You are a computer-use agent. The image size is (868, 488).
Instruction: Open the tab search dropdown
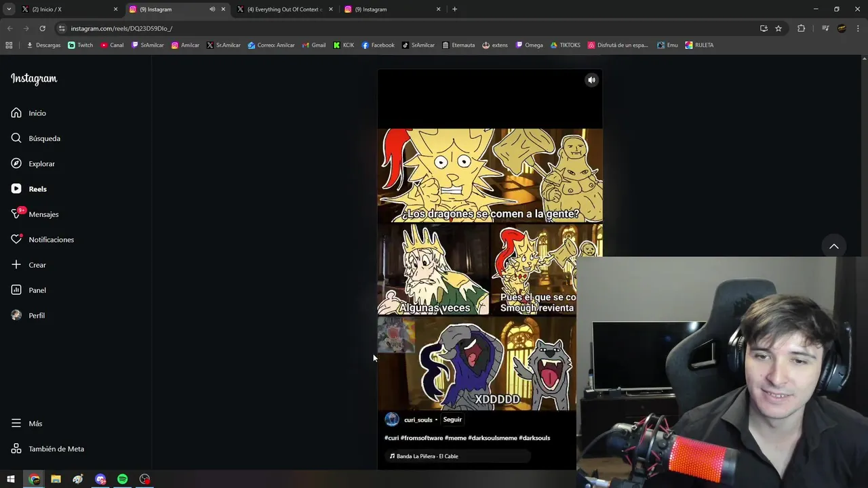[9, 9]
